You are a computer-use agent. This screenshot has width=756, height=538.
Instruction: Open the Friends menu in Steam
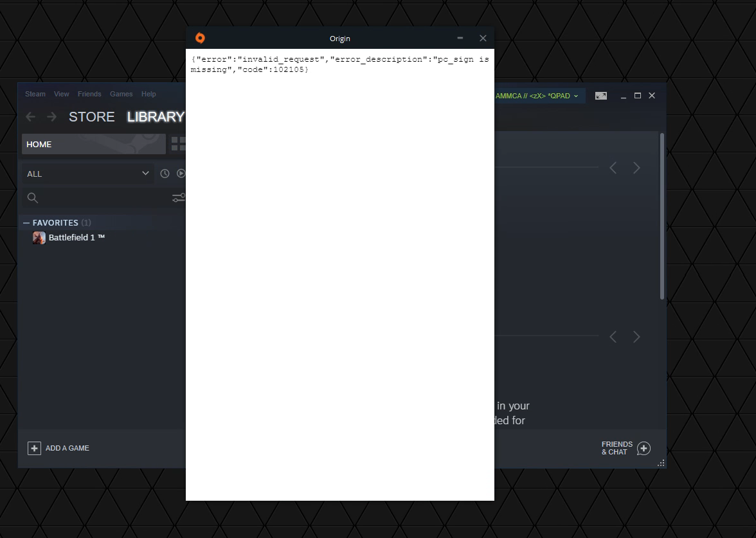(89, 94)
